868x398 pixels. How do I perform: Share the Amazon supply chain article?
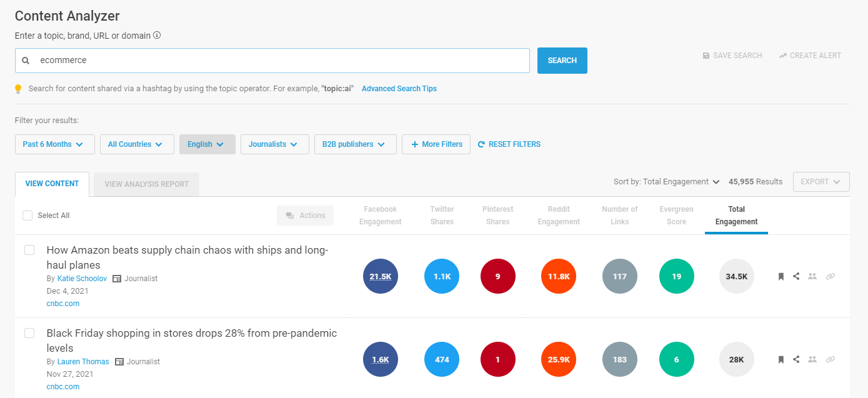[x=796, y=276]
